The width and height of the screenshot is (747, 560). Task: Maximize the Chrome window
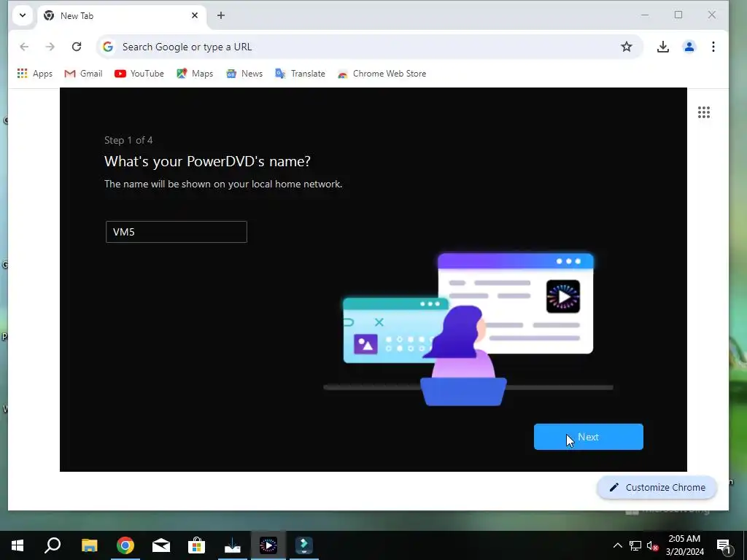click(x=678, y=15)
